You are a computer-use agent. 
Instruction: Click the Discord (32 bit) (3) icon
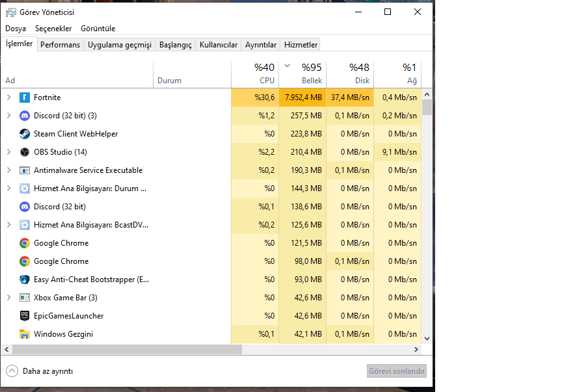(x=24, y=116)
